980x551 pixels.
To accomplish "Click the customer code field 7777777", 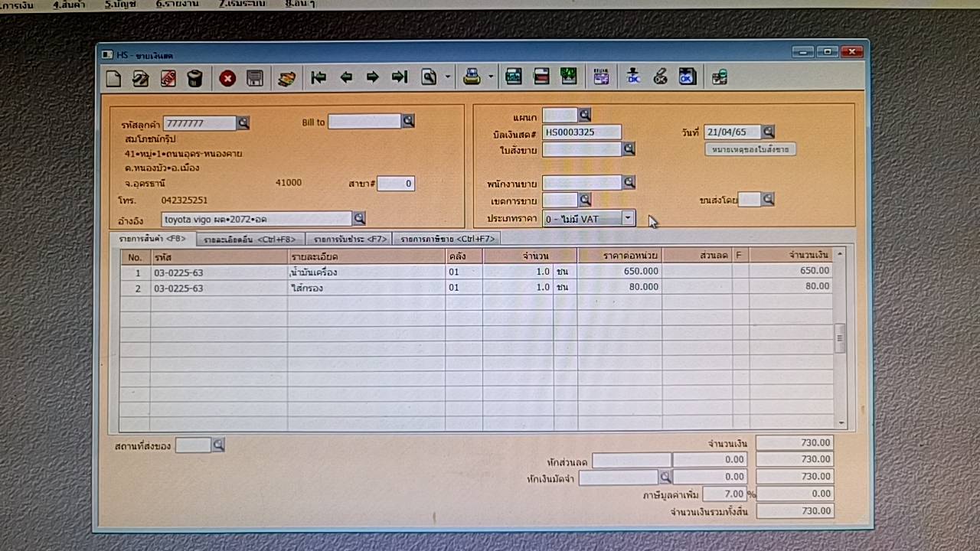I will tap(200, 123).
